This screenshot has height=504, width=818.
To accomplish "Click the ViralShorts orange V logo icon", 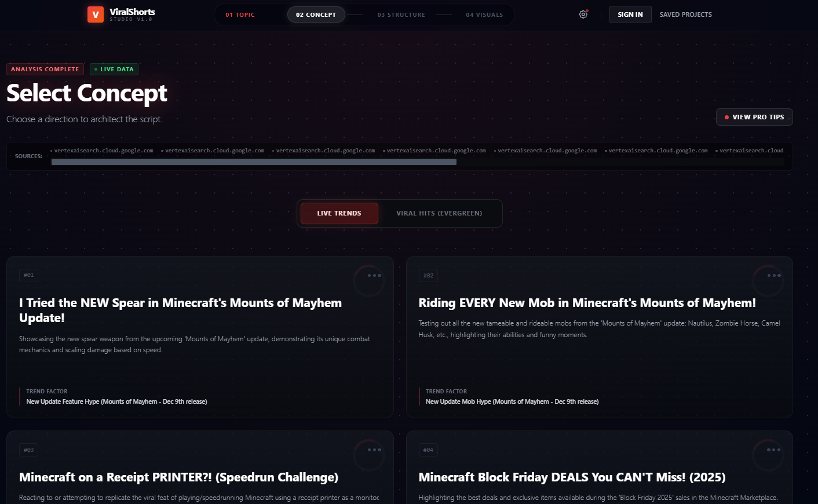I will click(x=96, y=14).
